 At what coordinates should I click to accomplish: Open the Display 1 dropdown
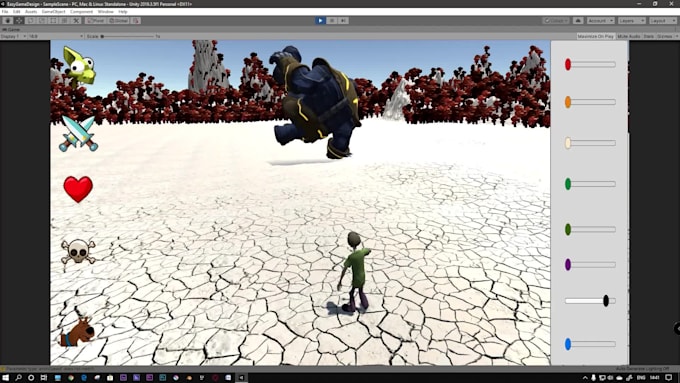(13, 36)
